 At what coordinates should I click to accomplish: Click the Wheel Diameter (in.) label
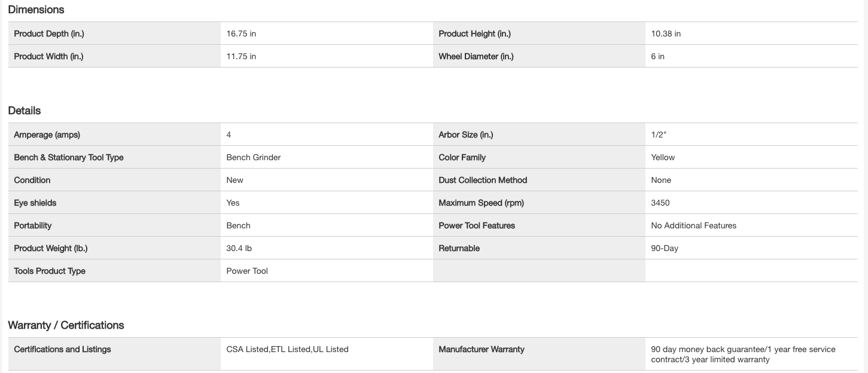click(476, 57)
